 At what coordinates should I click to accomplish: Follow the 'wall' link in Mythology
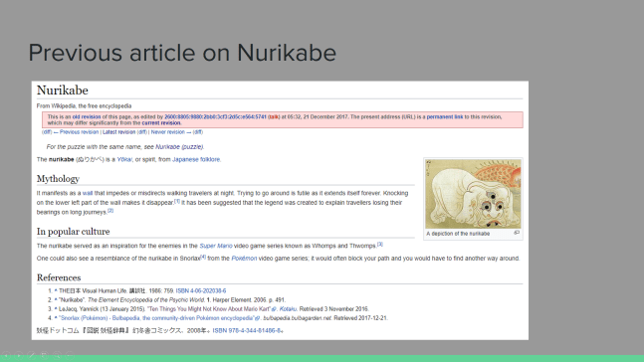88,193
